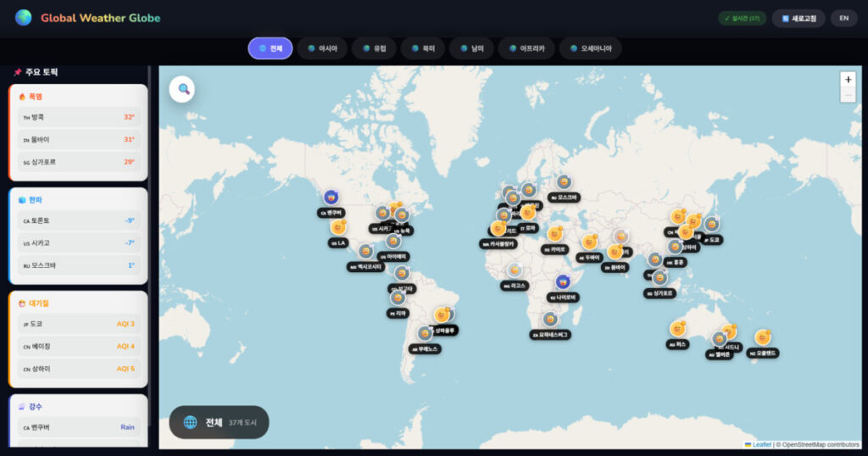This screenshot has width=868, height=456.
Task: Switch language with the EN button
Action: click(x=843, y=18)
